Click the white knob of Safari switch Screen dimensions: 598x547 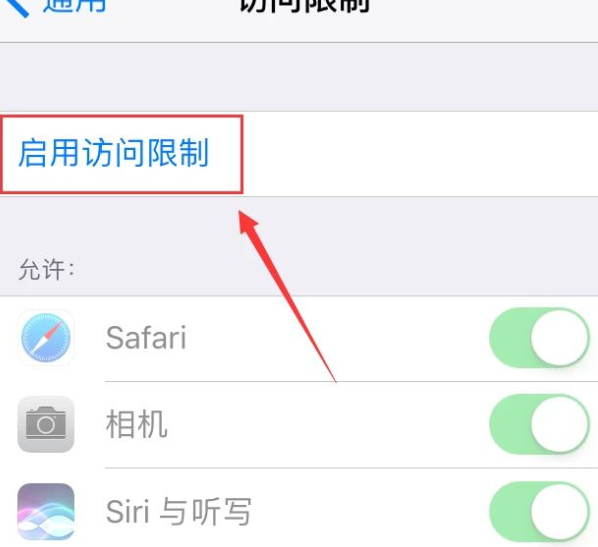pos(559,338)
